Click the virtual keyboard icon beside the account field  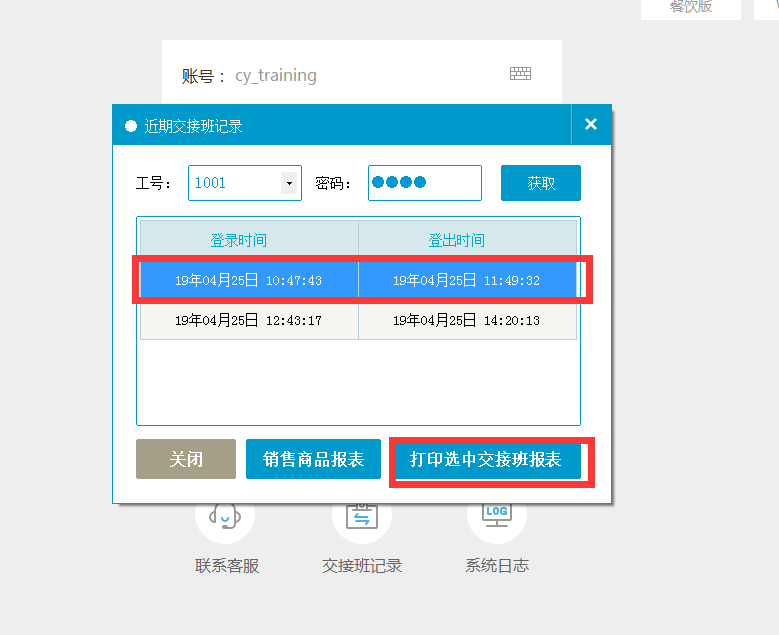tap(520, 74)
